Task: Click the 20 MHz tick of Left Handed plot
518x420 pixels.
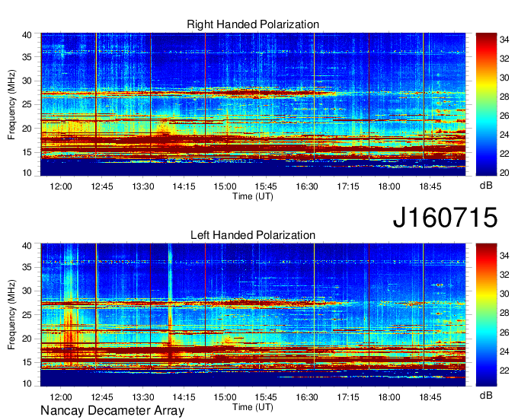Action: (x=27, y=339)
